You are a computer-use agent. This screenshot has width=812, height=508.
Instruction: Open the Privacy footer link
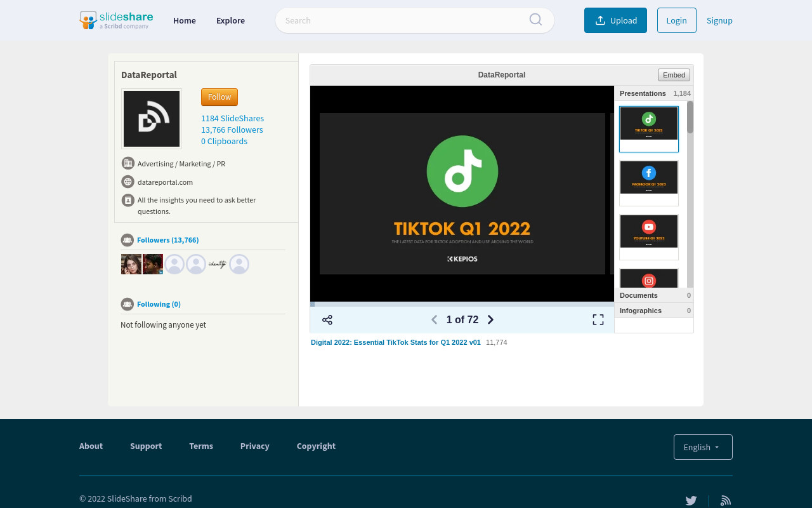(x=255, y=446)
